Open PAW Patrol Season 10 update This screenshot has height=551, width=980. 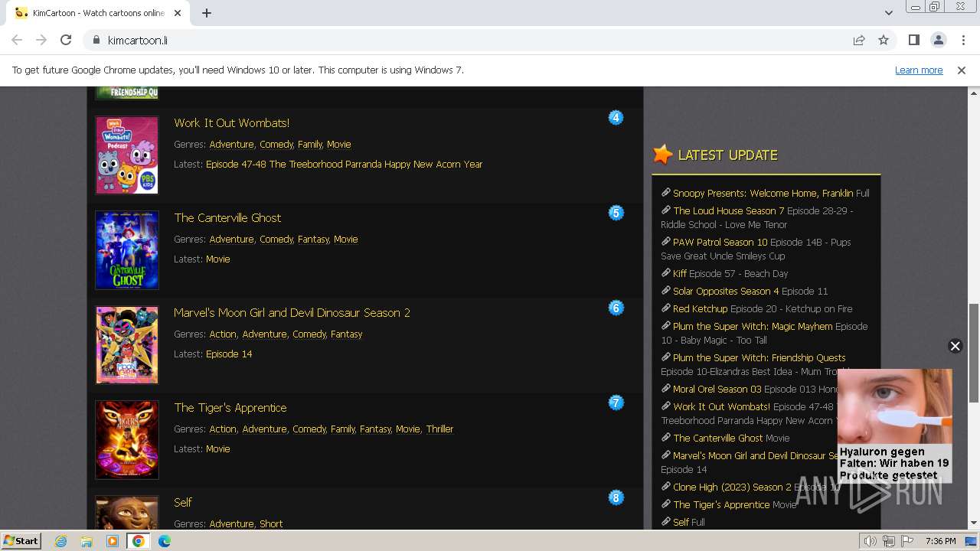point(720,242)
